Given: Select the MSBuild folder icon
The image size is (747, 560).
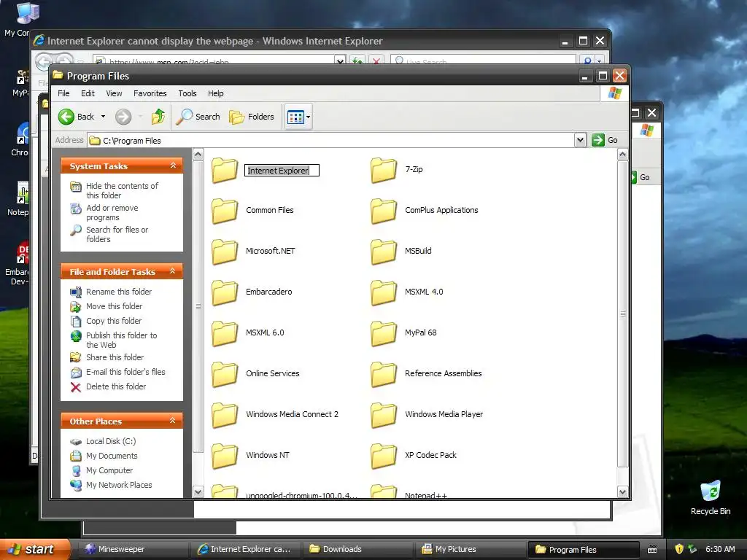Looking at the screenshot, I should pyautogui.click(x=384, y=252).
